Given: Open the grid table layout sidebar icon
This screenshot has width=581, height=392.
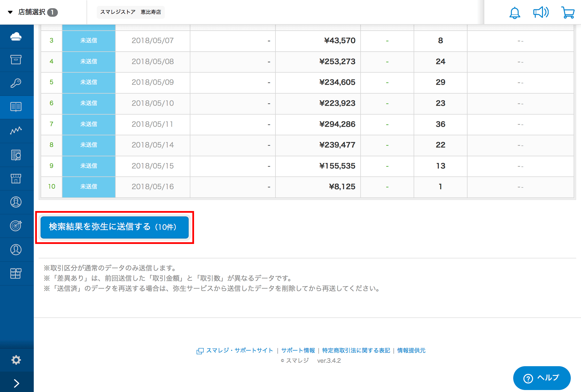Looking at the screenshot, I should (x=16, y=273).
